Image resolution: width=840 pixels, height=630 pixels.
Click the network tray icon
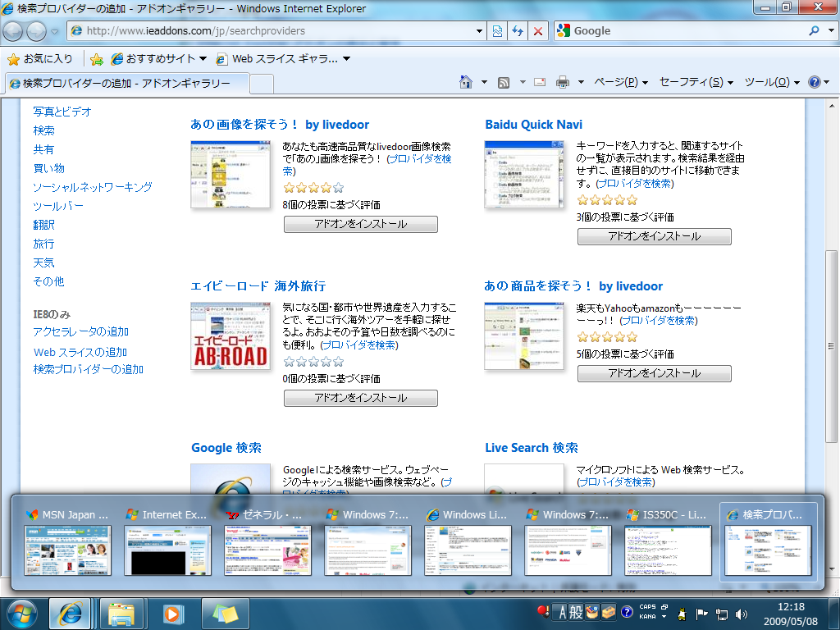coord(722,614)
